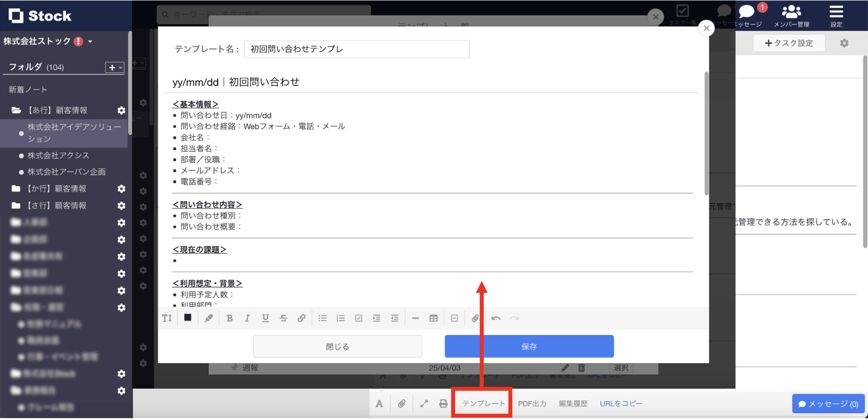Open the print icon in the bottom bar
The image size is (868, 419).
point(443,404)
